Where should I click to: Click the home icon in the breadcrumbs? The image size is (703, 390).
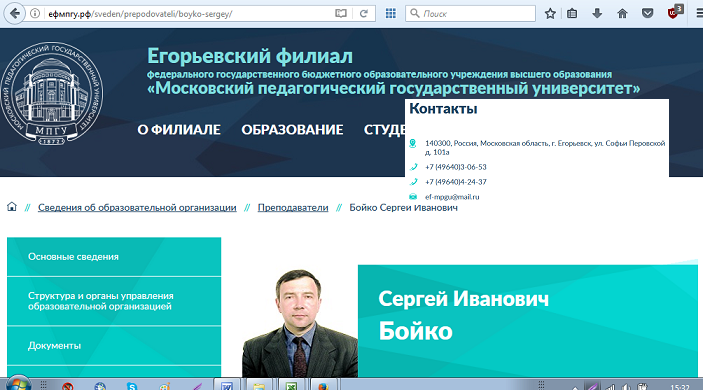(x=12, y=207)
